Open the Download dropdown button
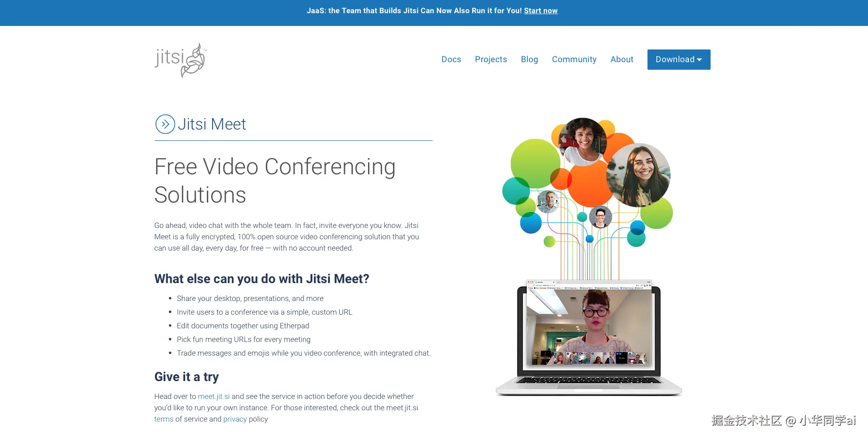 [679, 59]
